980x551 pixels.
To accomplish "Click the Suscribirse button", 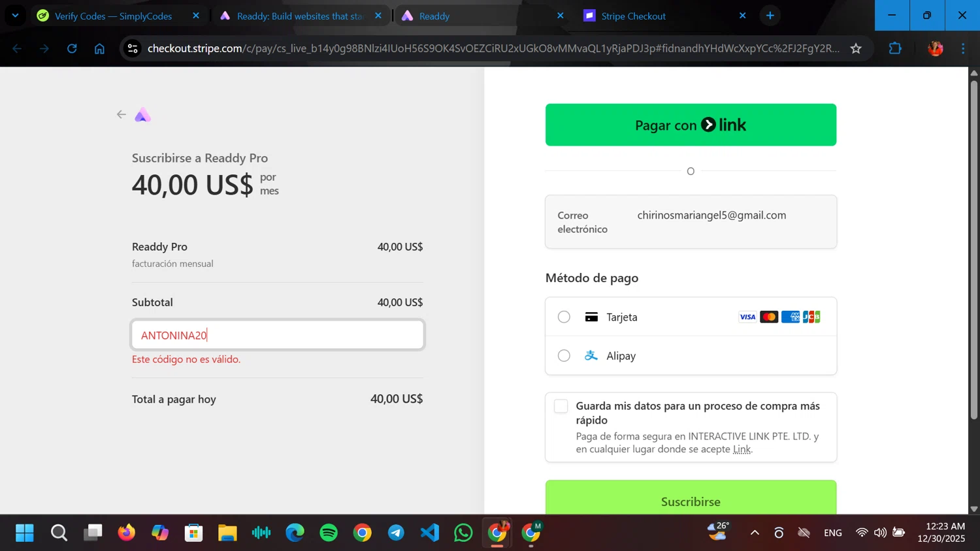I will pyautogui.click(x=691, y=497).
